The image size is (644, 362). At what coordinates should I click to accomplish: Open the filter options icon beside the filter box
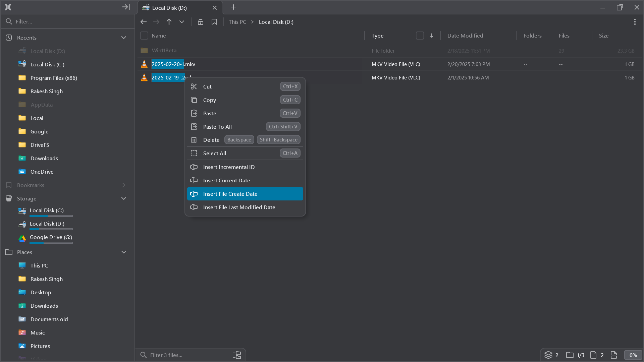[x=237, y=355]
